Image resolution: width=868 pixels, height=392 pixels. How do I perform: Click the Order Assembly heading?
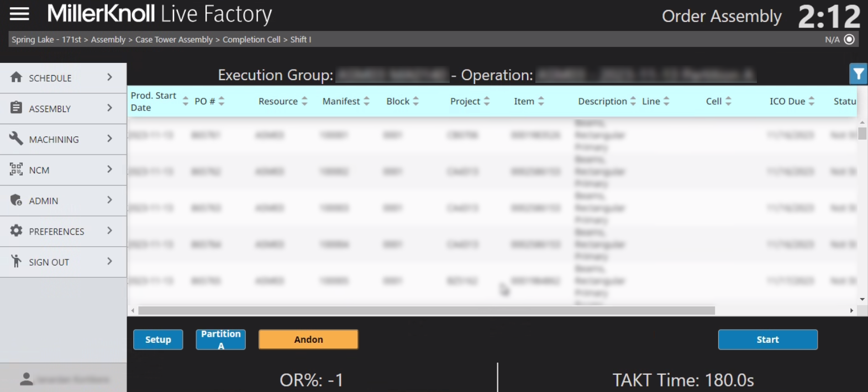[722, 17]
